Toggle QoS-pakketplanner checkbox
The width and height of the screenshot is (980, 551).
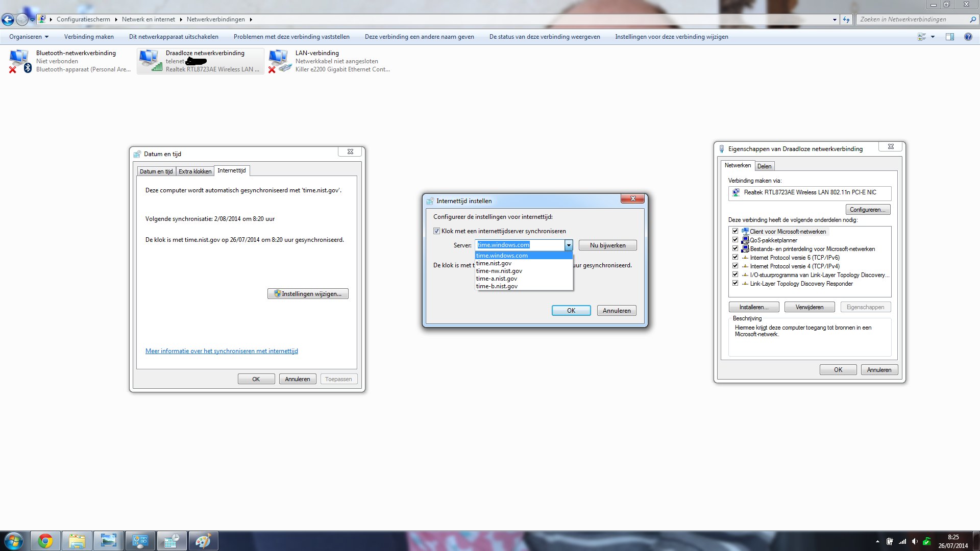click(x=735, y=240)
